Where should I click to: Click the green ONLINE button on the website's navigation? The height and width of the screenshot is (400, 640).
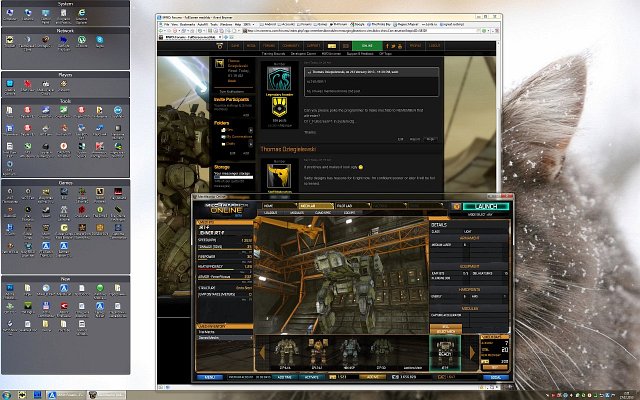(367, 46)
